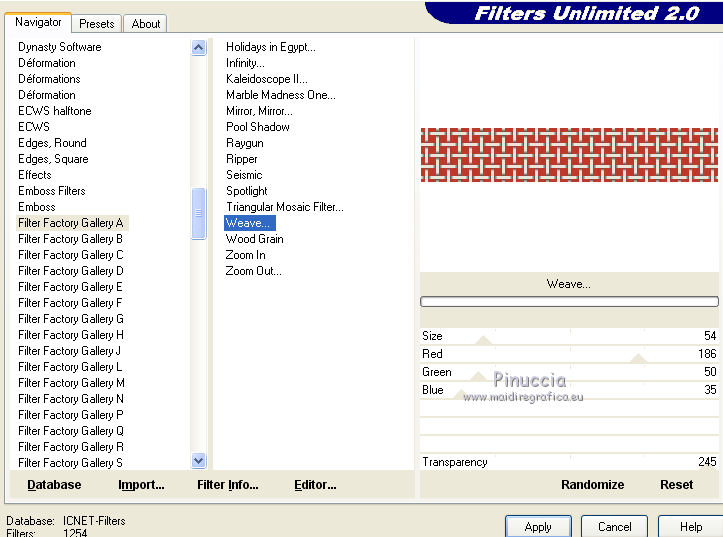Select Filter Factory Gallery F
The height and width of the screenshot is (537, 723).
pos(70,303)
